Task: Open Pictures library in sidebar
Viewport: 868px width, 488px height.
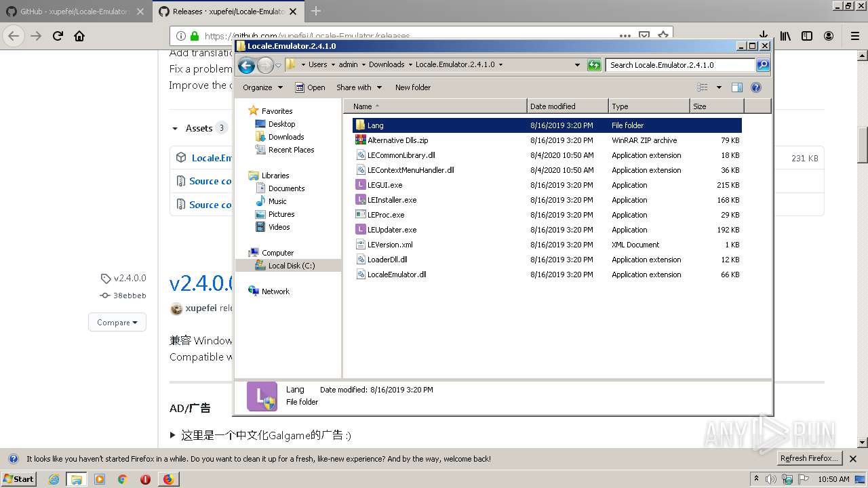Action: point(281,214)
